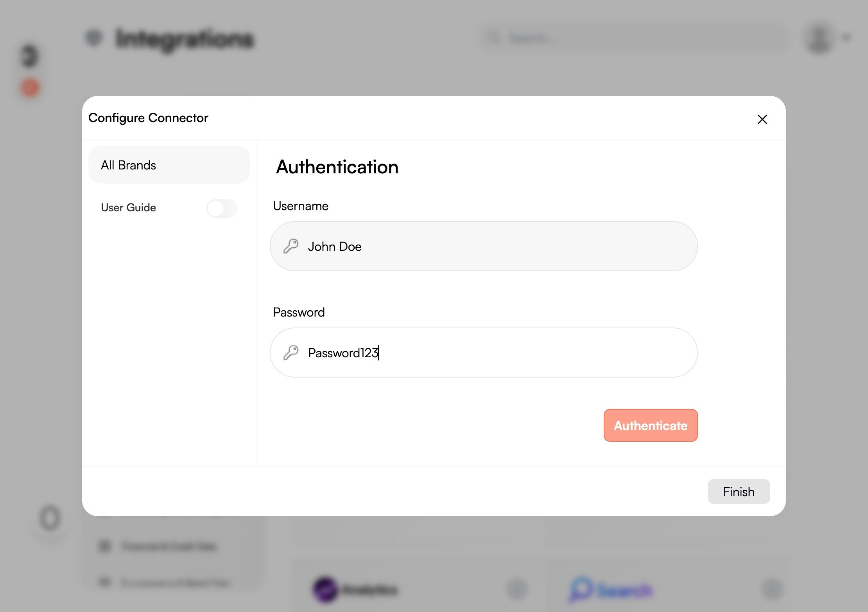The height and width of the screenshot is (612, 868).
Task: Click the purple Analytics logo behind the dialog
Action: tap(325, 589)
